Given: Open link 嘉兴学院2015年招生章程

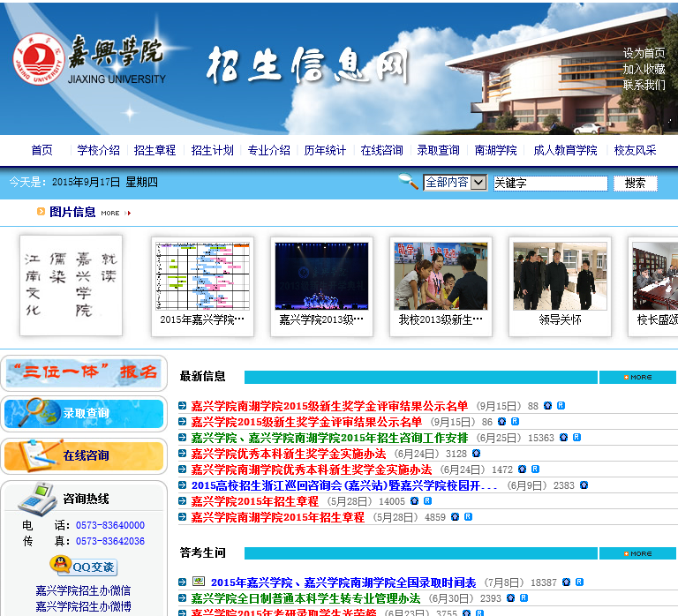Looking at the screenshot, I should (254, 501).
